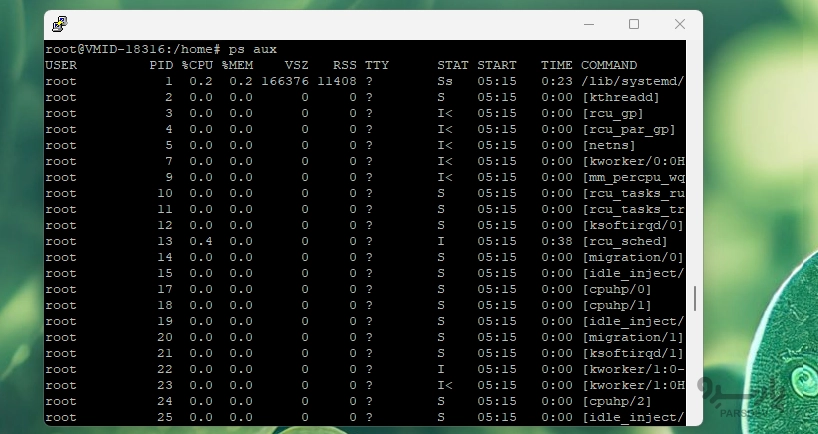Click the %CPU column header
This screenshot has height=434, width=818.
tap(197, 65)
